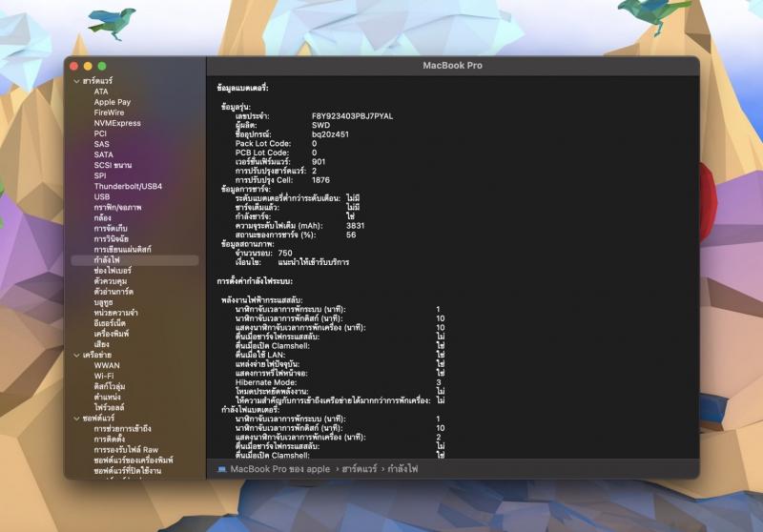The width and height of the screenshot is (763, 532).
Task: Choose the USB sidebar item
Action: [102, 196]
